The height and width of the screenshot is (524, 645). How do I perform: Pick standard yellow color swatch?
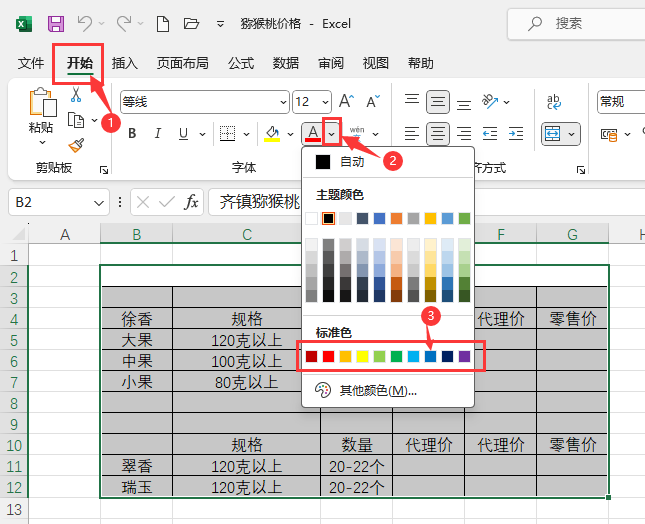(x=362, y=356)
